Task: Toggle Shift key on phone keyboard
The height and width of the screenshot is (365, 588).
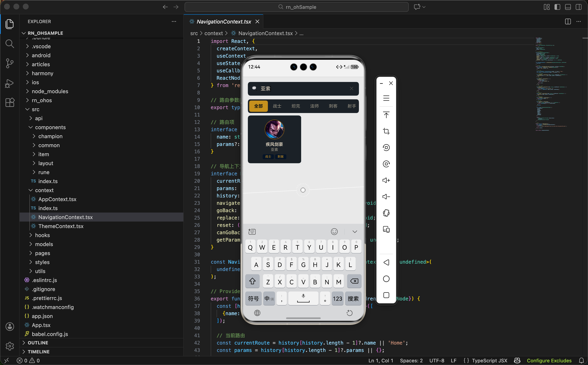Action: [252, 281]
